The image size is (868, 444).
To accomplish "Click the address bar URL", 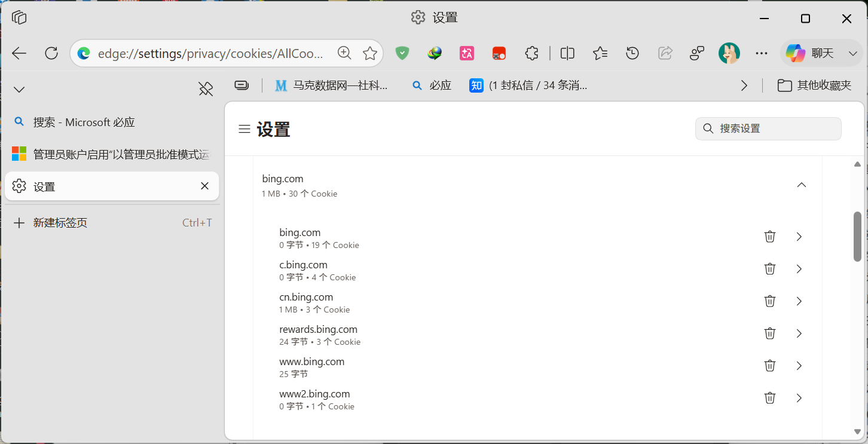I will click(x=210, y=54).
